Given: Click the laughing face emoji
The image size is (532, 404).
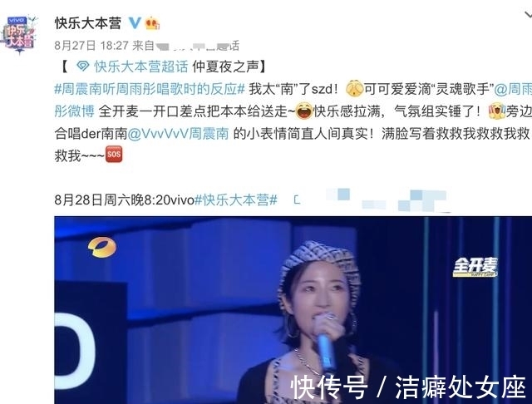Looking at the screenshot, I should pyautogui.click(x=303, y=111).
